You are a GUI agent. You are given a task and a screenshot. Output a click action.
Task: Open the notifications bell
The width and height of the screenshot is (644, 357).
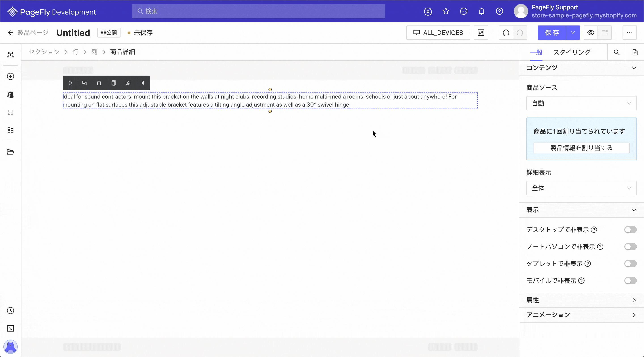pos(481,11)
